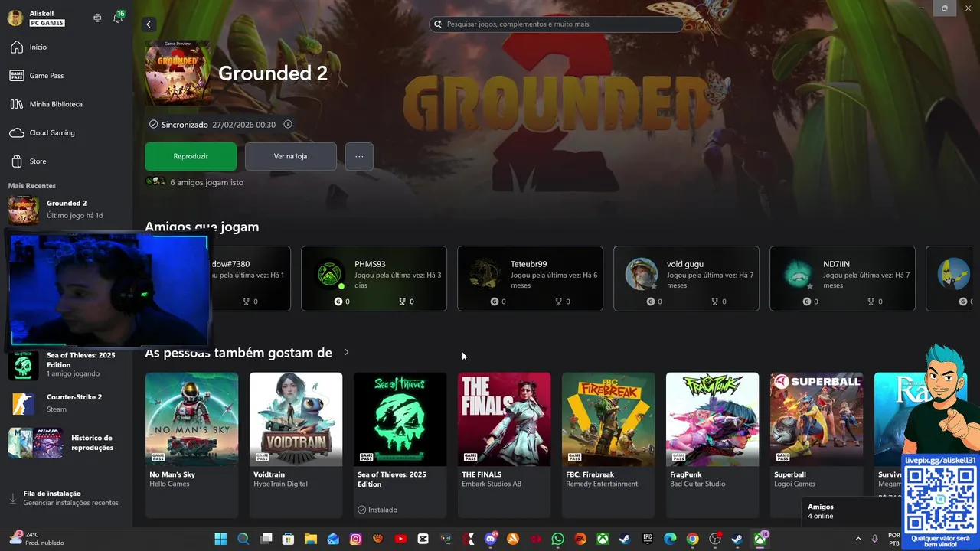Open THE FINALS game tile

pyautogui.click(x=504, y=444)
